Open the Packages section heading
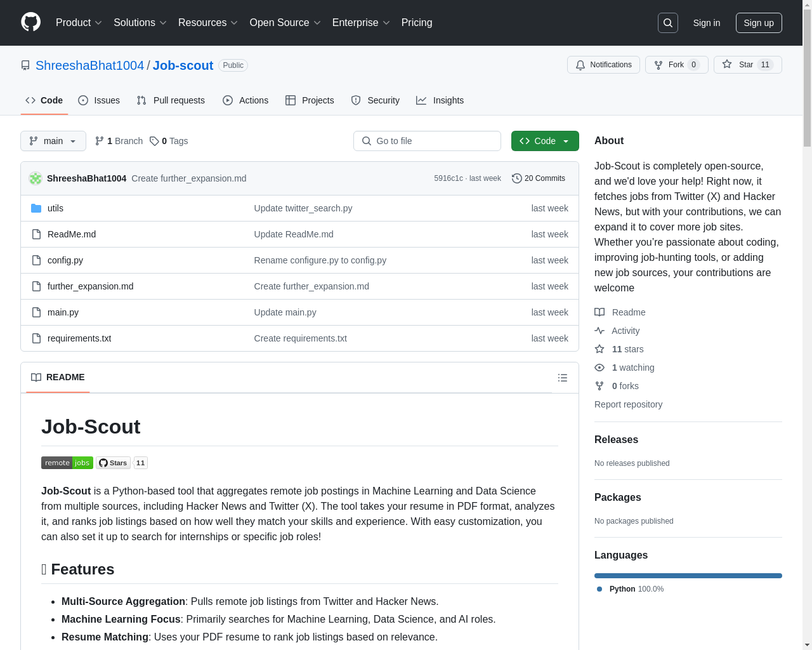The height and width of the screenshot is (650, 812). [617, 497]
